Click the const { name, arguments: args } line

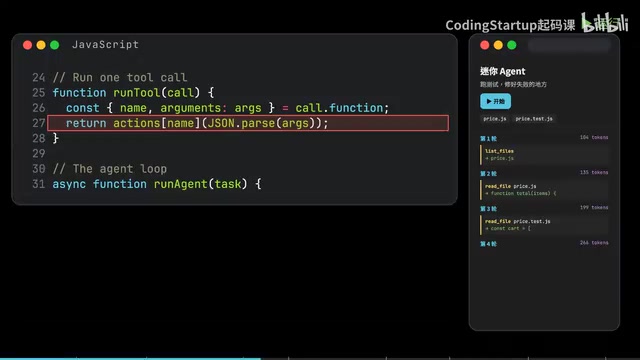pos(227,108)
